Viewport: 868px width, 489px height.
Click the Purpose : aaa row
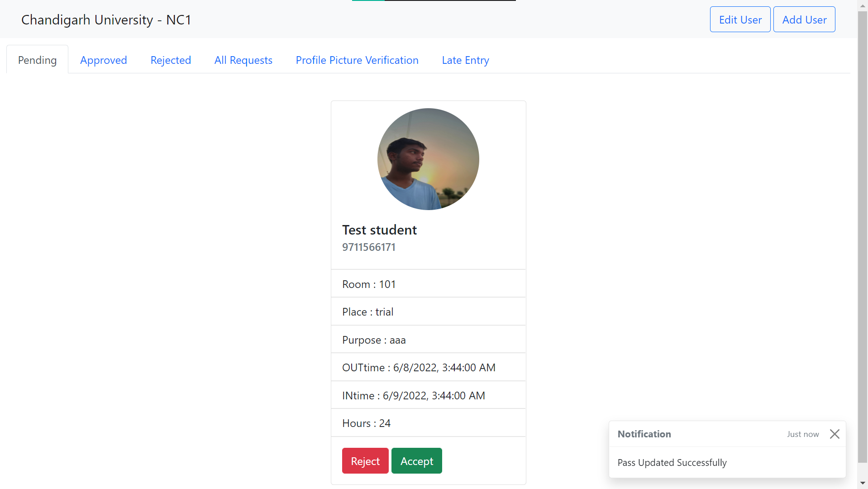pyautogui.click(x=374, y=340)
